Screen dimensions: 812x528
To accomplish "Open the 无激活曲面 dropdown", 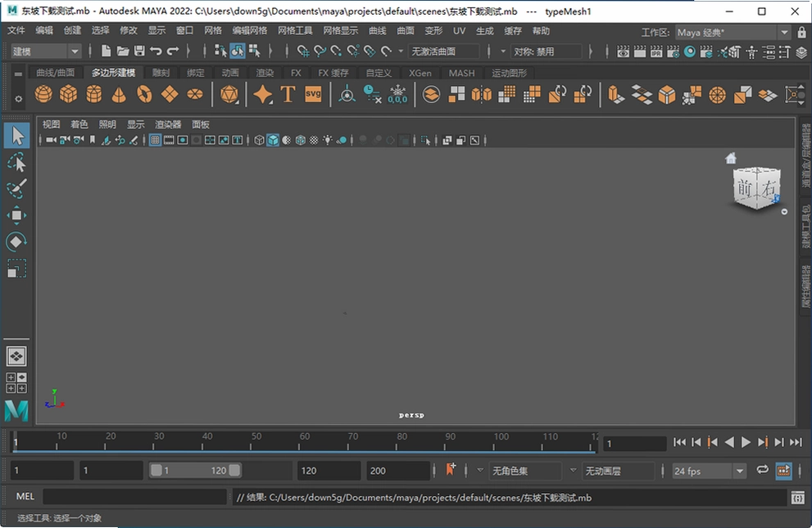I will pyautogui.click(x=443, y=52).
